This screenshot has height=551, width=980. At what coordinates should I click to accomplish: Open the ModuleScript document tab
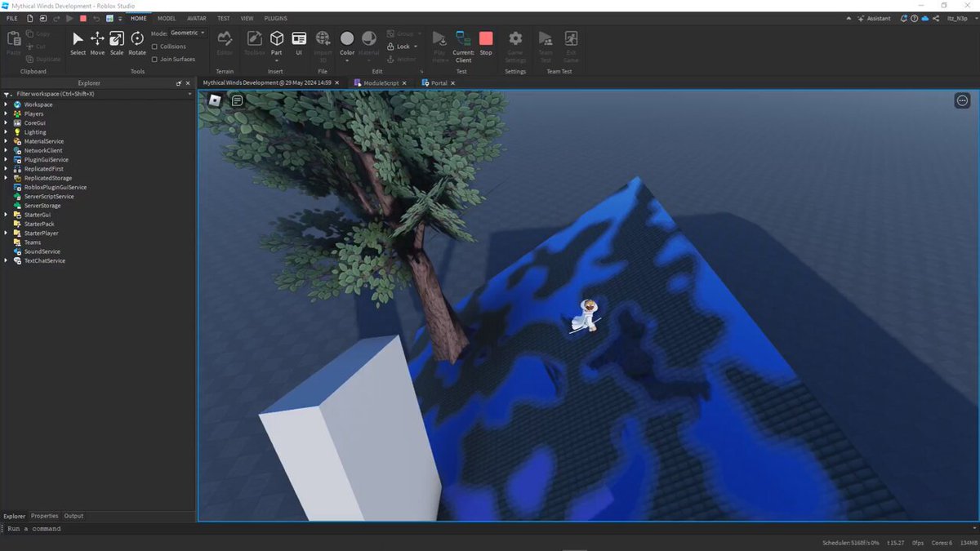[381, 83]
